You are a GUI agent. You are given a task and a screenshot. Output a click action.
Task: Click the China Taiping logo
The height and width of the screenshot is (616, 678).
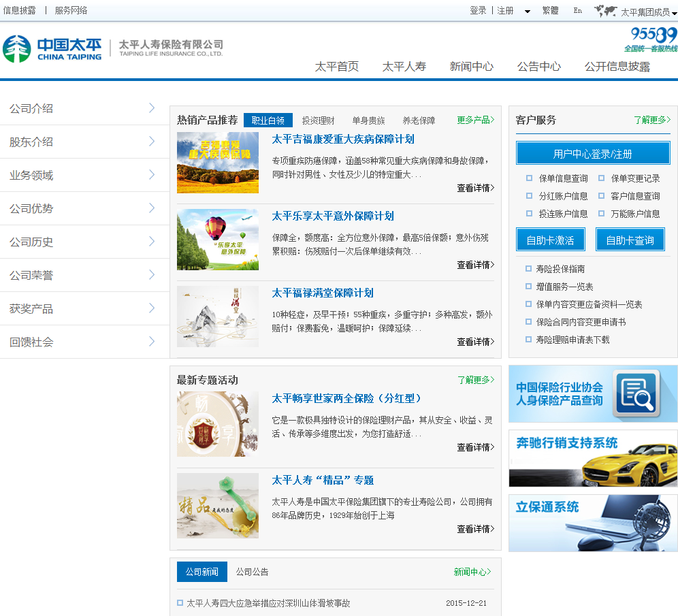pos(52,48)
